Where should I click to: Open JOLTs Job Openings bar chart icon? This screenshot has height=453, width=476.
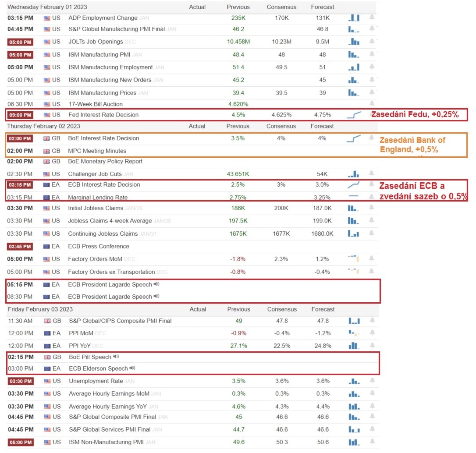click(x=354, y=42)
